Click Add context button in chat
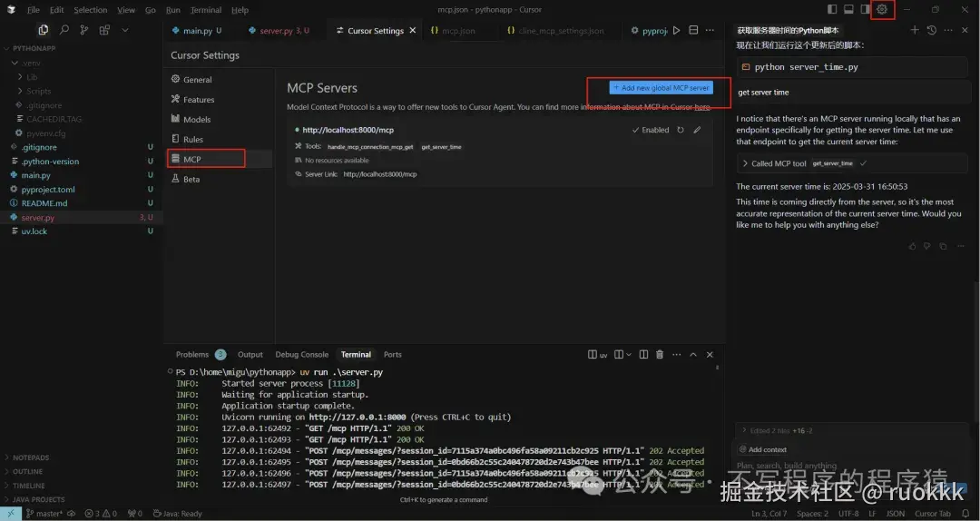This screenshot has width=980, height=521. pos(763,449)
